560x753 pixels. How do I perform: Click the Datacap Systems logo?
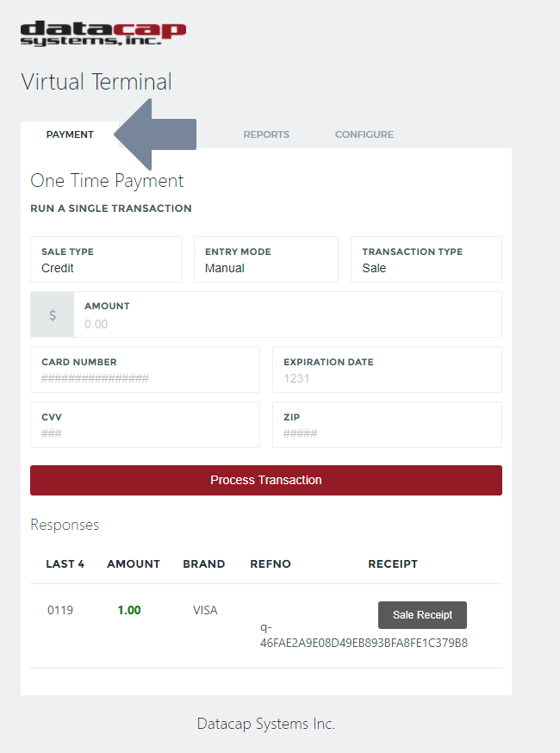point(101,34)
